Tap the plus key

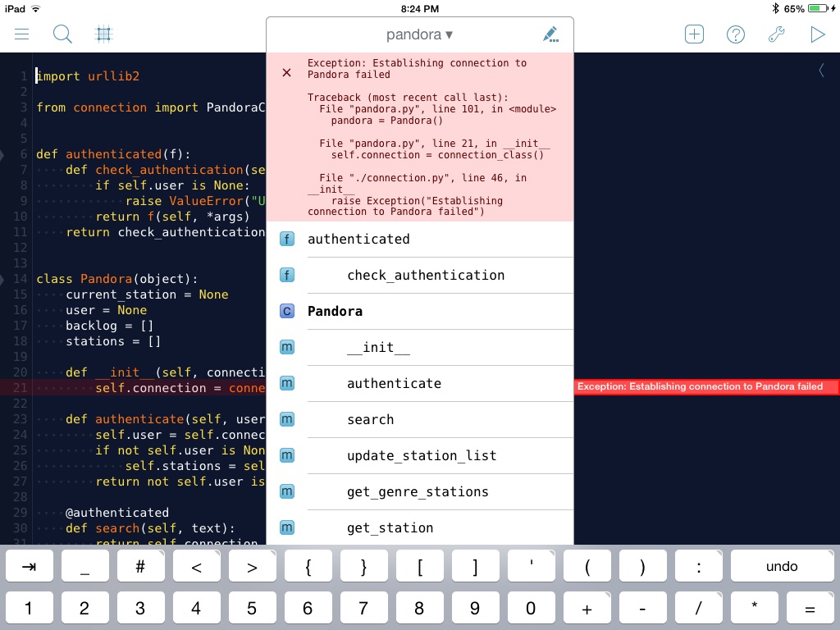587,608
